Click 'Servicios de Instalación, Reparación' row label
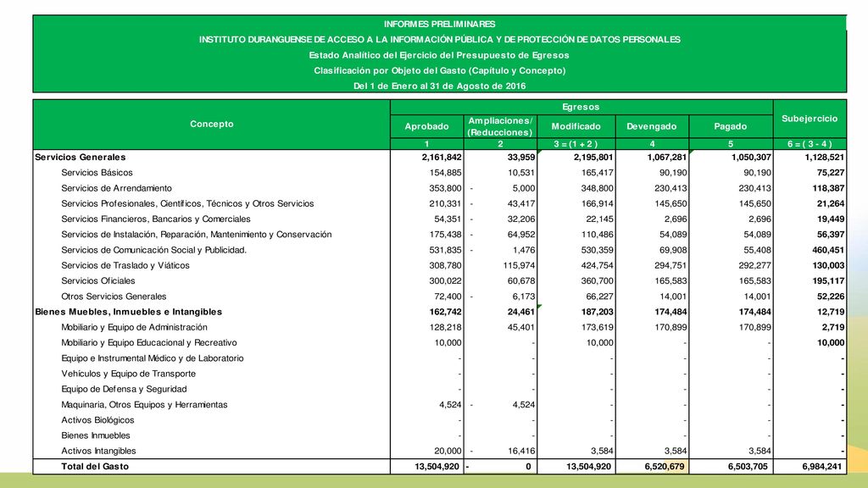Screen dimensions: 868x488 [196, 235]
